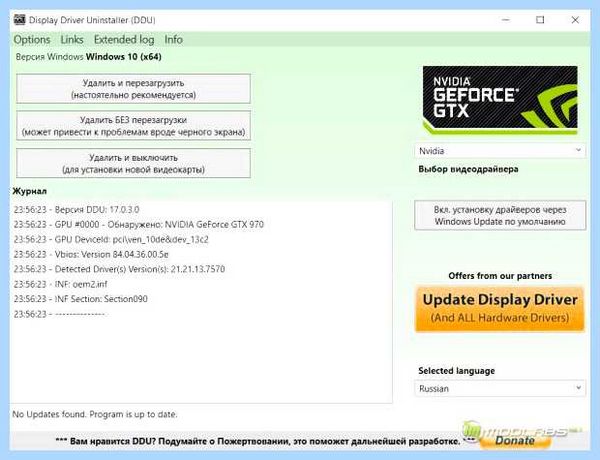This screenshot has height=460, width=600.
Task: Select log line with driver version 21.21.13.7570
Action: 119,269
